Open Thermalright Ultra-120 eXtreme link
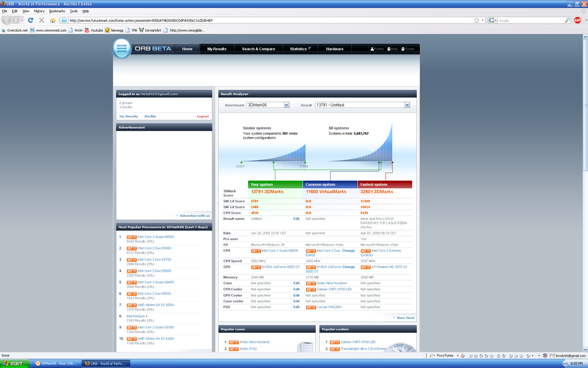 tap(363, 349)
